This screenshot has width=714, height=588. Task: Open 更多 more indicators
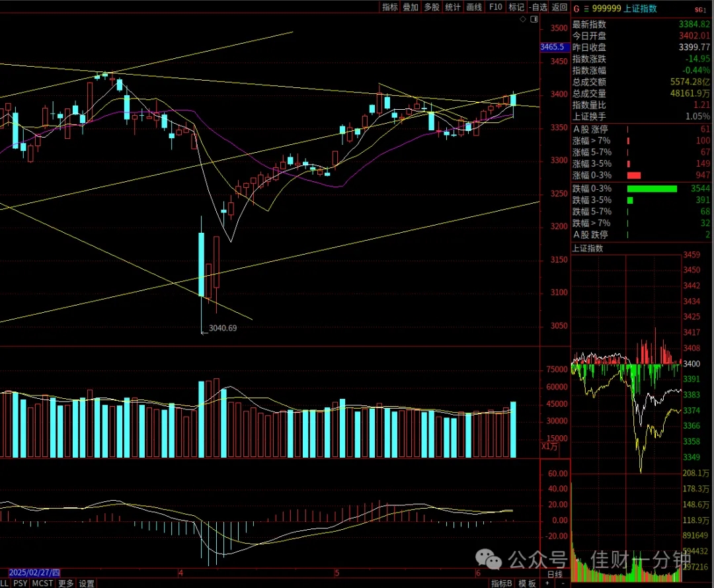(65, 583)
